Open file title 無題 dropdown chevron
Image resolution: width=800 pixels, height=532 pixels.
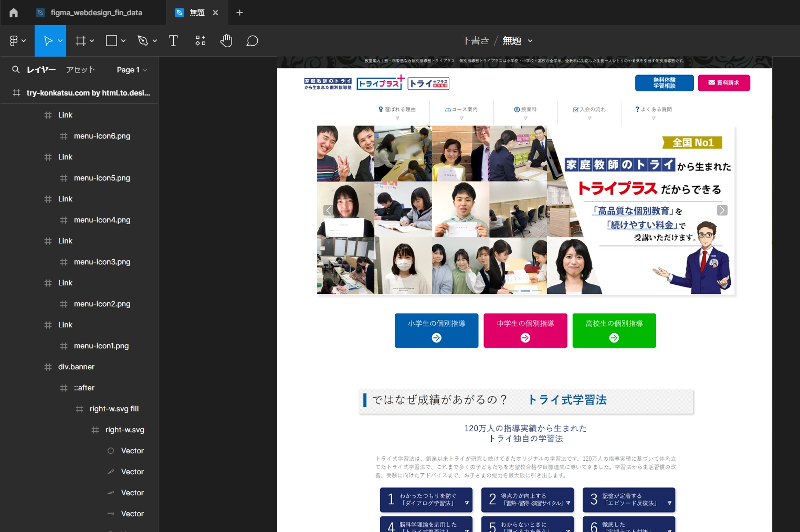coord(530,40)
